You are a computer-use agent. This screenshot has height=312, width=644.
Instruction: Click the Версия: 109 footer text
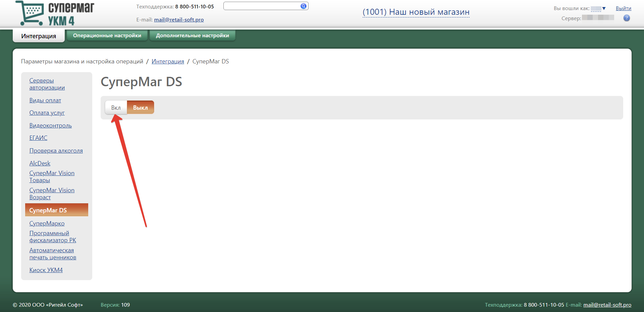115,305
